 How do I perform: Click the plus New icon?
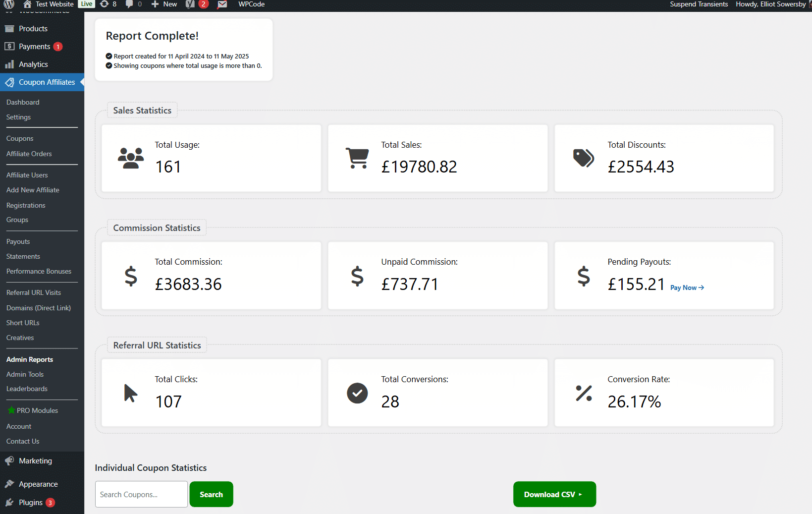point(155,4)
